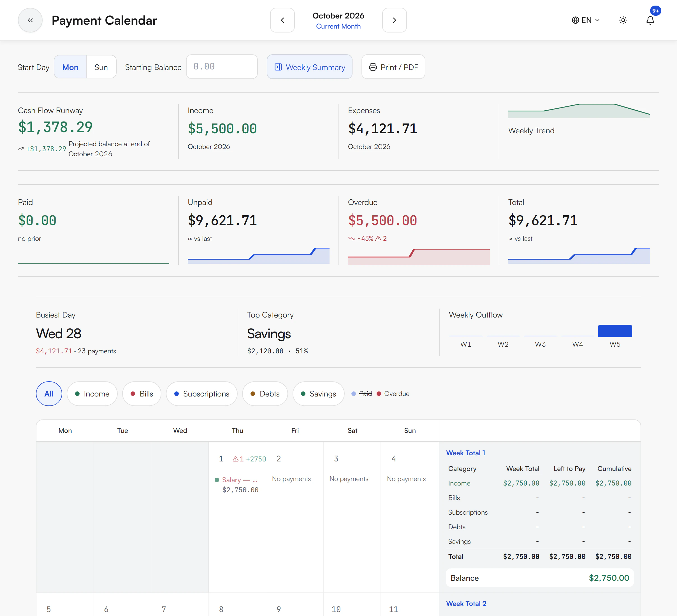
Task: Click the Overdue $5,500.00 value
Action: point(382,220)
